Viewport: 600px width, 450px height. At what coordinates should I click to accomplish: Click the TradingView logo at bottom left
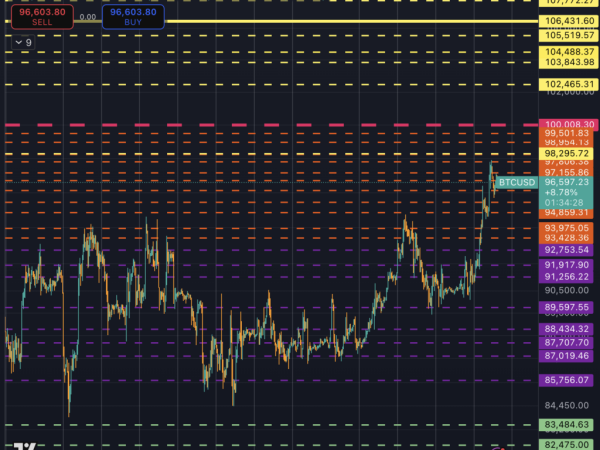(x=25, y=446)
